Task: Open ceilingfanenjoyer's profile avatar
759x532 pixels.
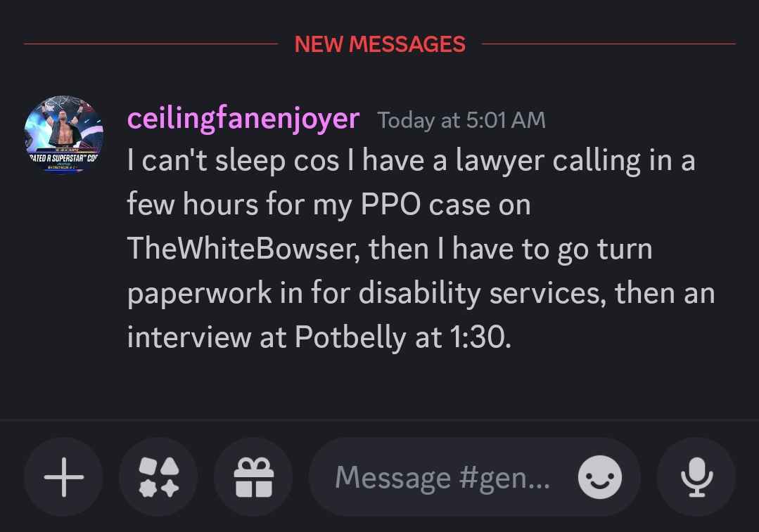Action: [x=64, y=135]
